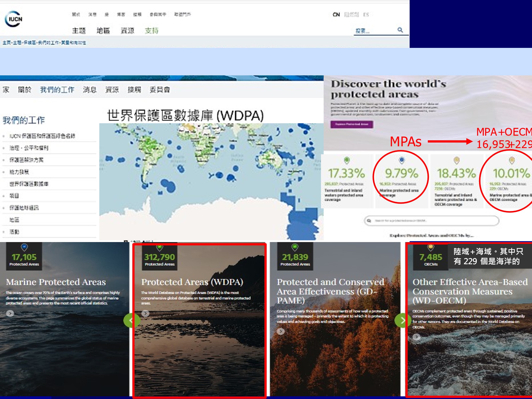Click the arrow circle on Marine Protected Areas card

10,313
